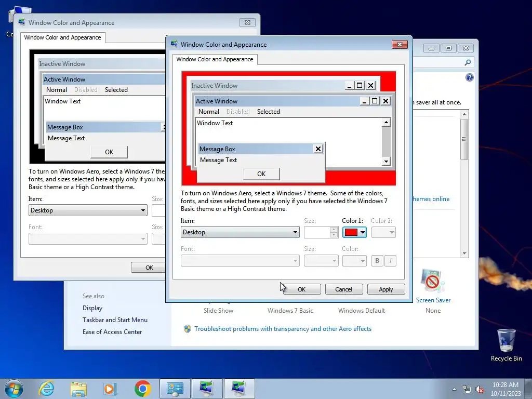Click the Selected menu item in red preview
Viewport: 532px width, 399px height.
tap(269, 112)
